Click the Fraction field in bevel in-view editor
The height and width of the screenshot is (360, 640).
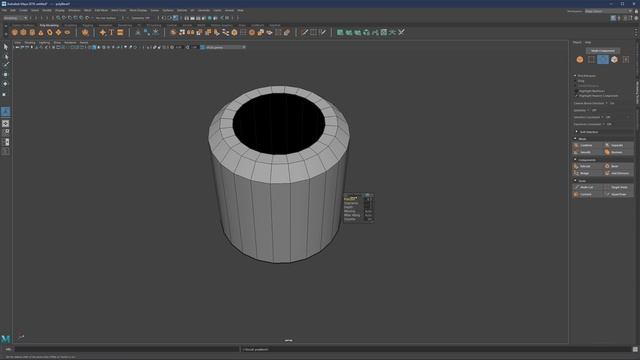[368, 199]
